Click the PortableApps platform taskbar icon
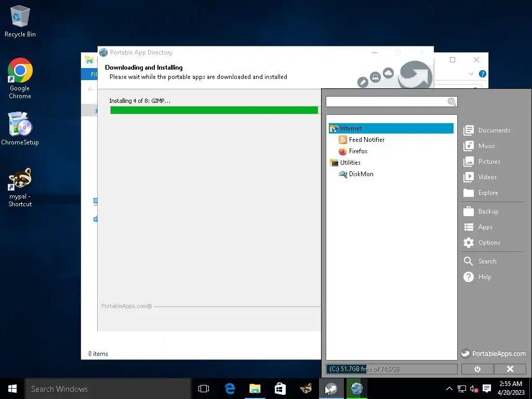 click(x=331, y=389)
